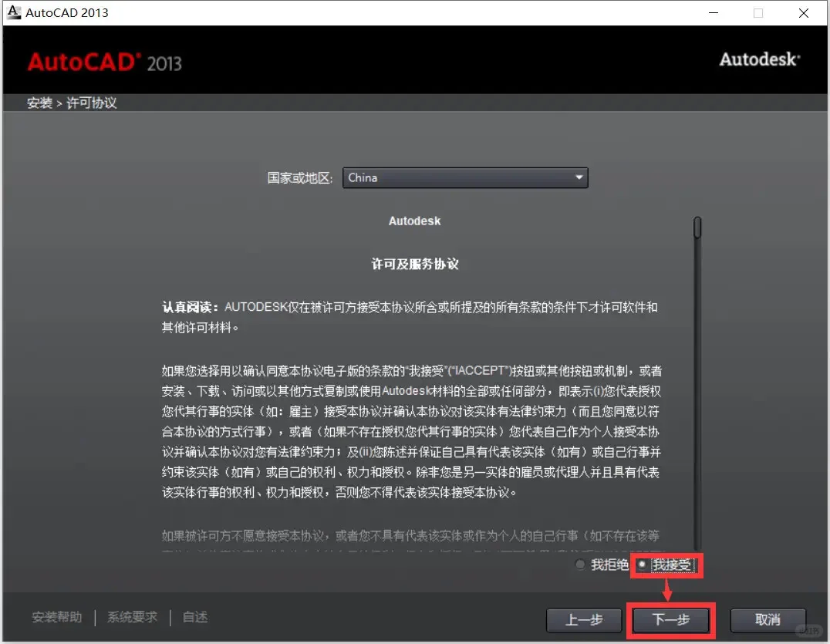This screenshot has width=830, height=644.
Task: Click the 安装 breadcrumb label
Action: pos(39,102)
